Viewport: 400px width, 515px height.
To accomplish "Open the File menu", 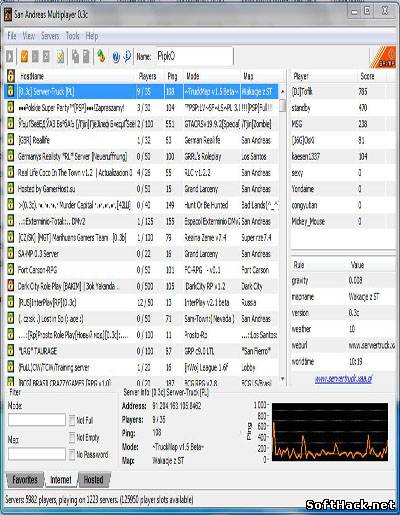I will click(x=12, y=36).
